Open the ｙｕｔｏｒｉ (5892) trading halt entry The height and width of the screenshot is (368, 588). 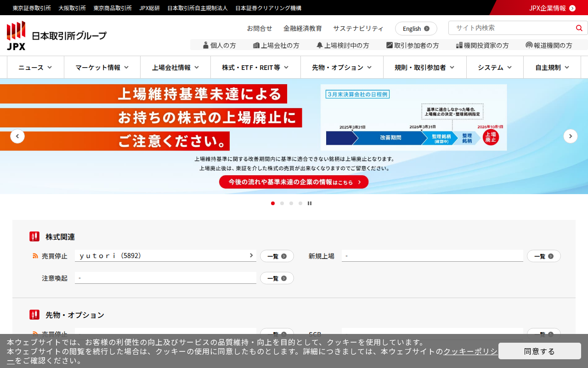click(165, 256)
